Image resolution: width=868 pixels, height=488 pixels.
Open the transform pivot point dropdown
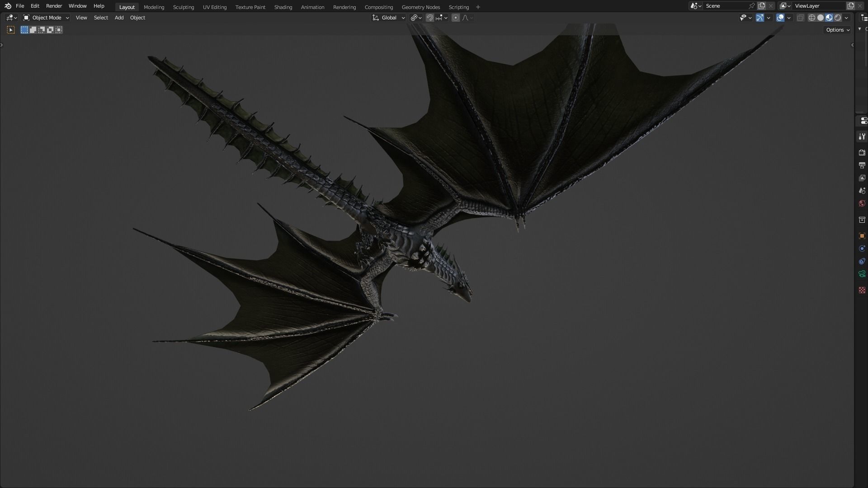pos(416,18)
